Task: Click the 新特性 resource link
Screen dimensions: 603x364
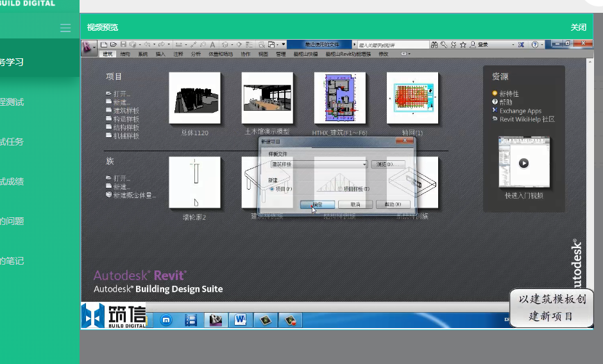Action: click(x=509, y=94)
